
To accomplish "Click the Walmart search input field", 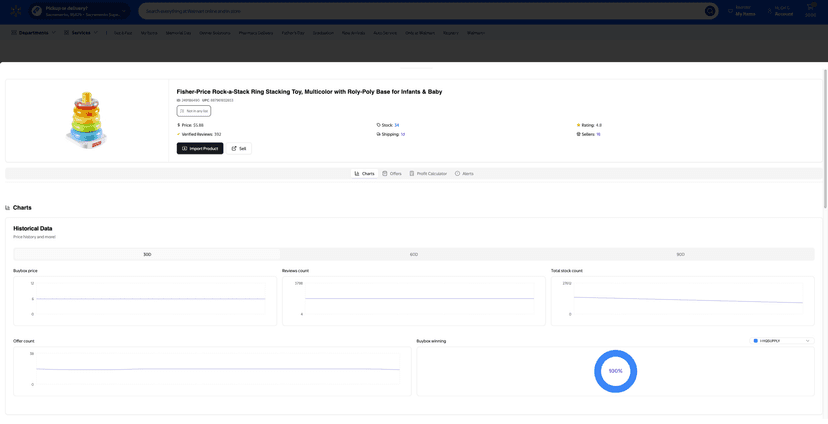I will 422,11.
